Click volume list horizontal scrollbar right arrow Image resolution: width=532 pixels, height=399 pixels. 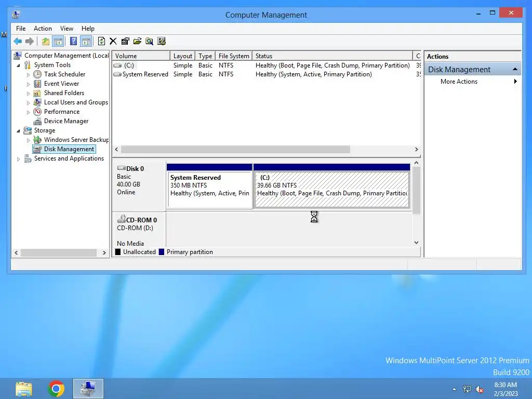click(x=416, y=149)
